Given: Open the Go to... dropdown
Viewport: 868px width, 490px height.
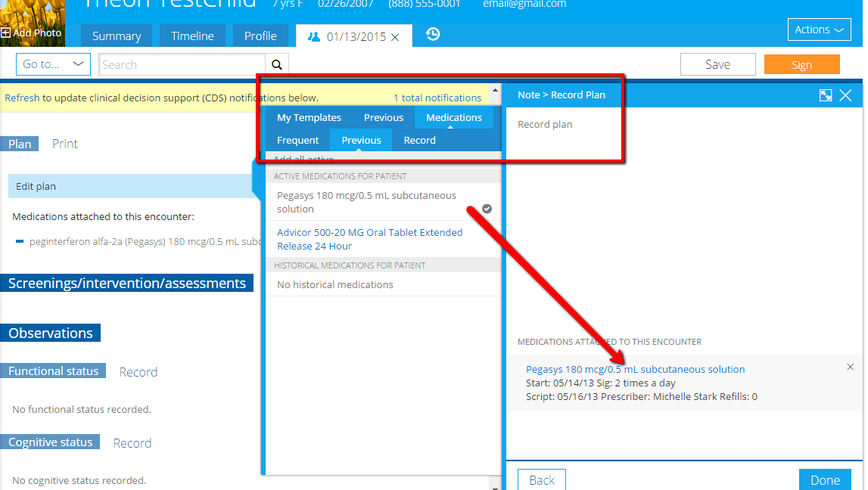Looking at the screenshot, I should (x=52, y=64).
